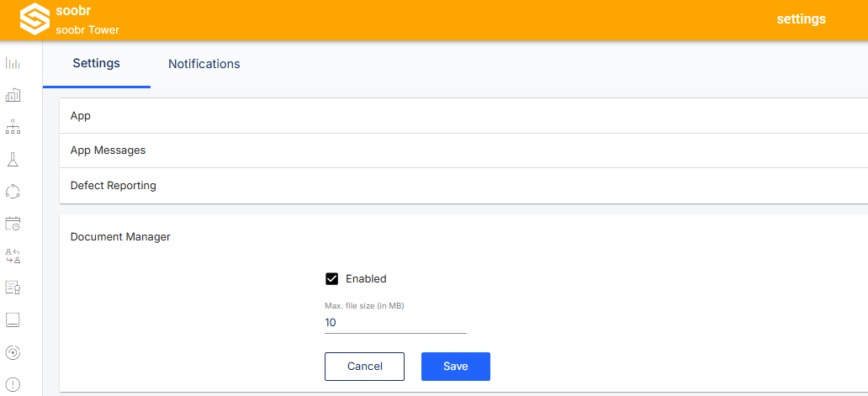Select the circular target radar icon

pyautogui.click(x=13, y=351)
